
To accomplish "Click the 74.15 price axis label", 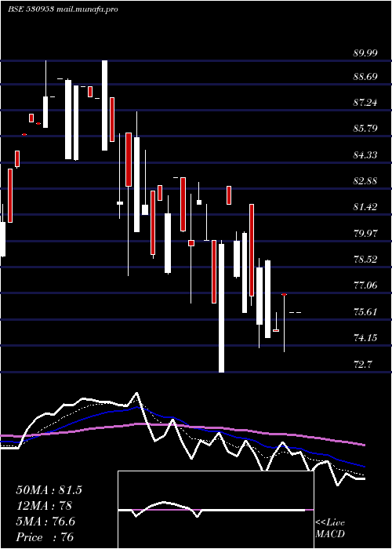I will (x=365, y=338).
